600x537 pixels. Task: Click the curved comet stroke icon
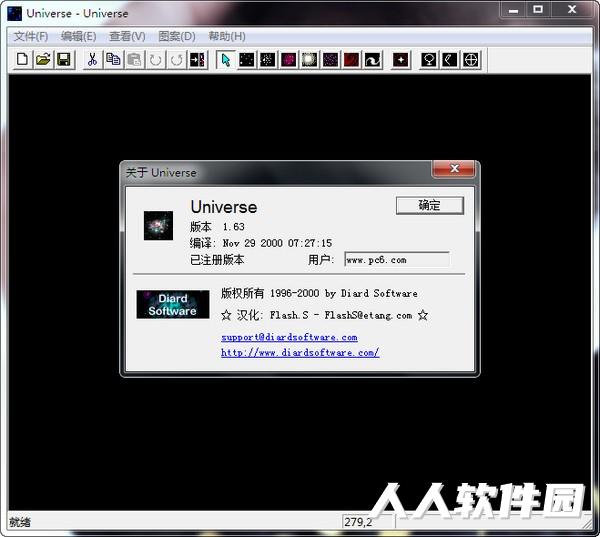click(x=450, y=60)
